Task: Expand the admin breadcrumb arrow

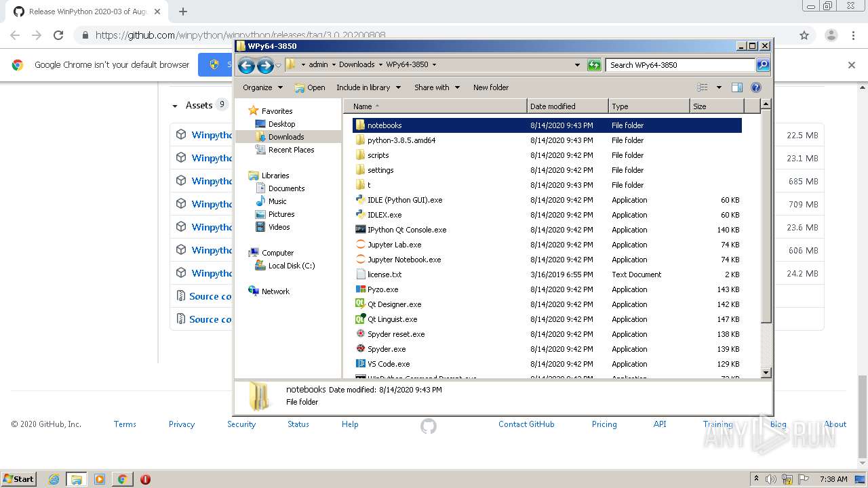Action: click(333, 65)
